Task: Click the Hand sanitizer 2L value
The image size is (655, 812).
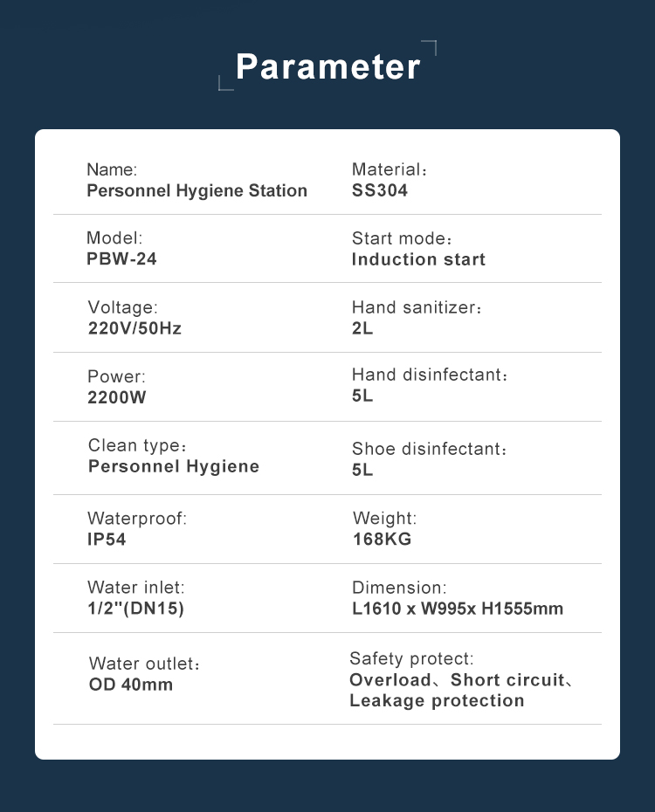Action: click(x=362, y=327)
